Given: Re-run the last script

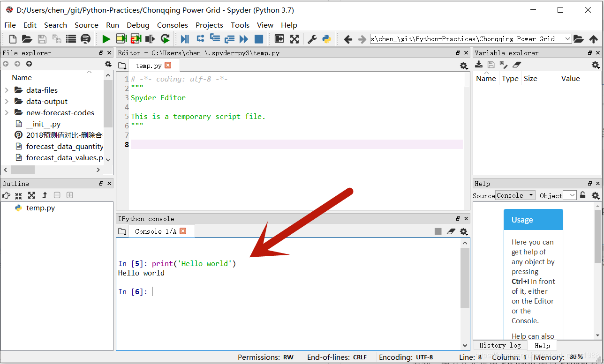Looking at the screenshot, I should pos(165,39).
